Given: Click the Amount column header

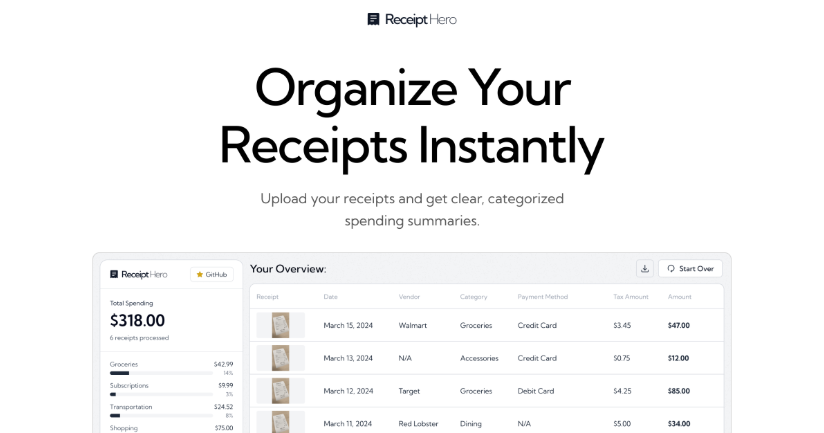Looking at the screenshot, I should [x=679, y=297].
